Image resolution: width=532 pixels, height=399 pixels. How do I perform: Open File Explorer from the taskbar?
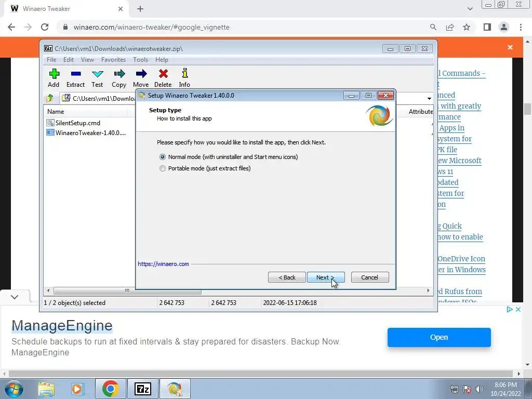click(x=46, y=389)
